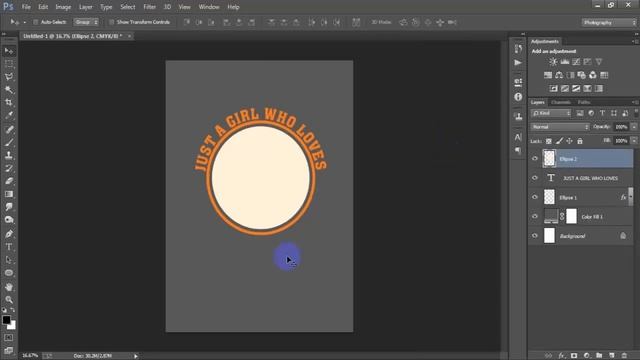Select the Rectangular Marquee tool
640x360 pixels.
(9, 64)
